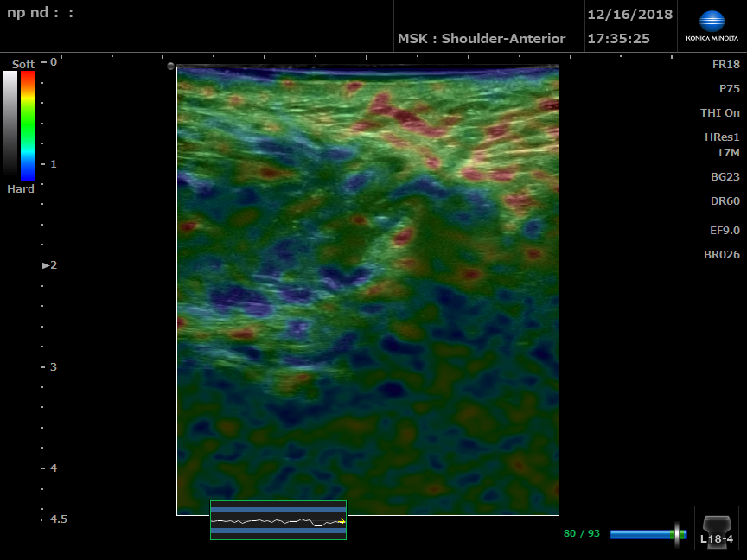Click the Konica Minolta logo
747x560 pixels.
click(x=712, y=26)
